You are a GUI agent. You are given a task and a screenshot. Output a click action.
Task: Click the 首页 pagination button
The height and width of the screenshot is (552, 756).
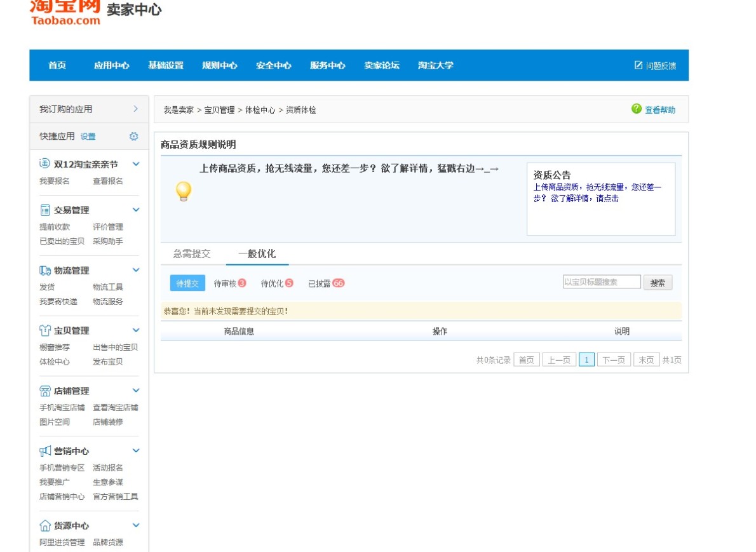(x=527, y=360)
